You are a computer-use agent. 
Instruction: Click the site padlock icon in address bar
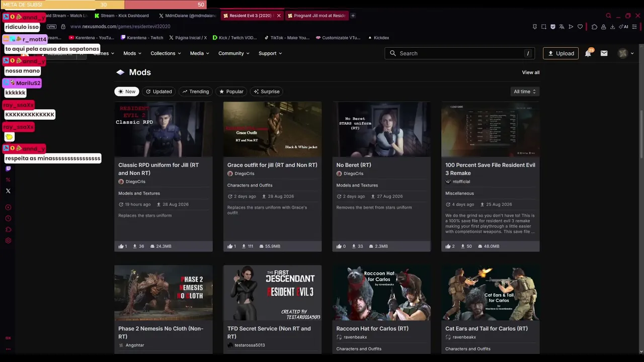coord(63,27)
